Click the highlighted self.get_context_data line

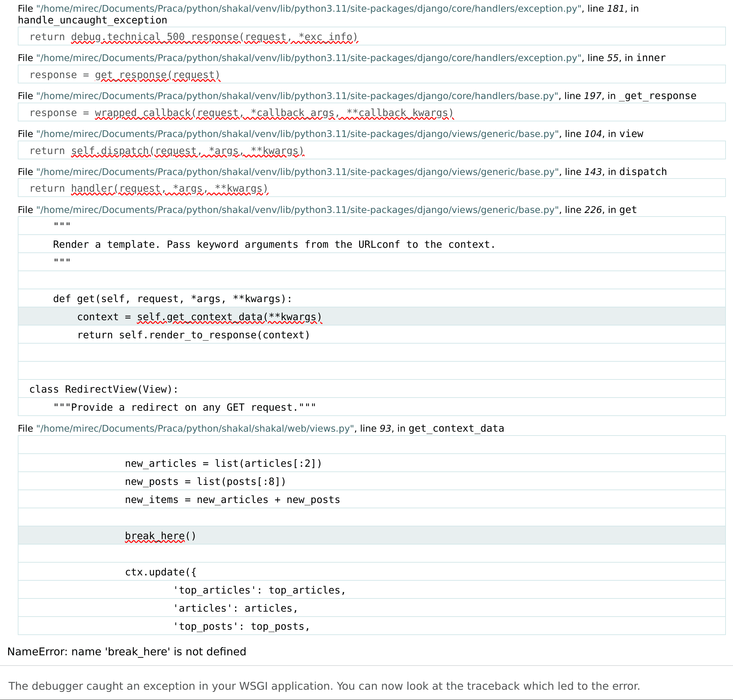click(199, 317)
